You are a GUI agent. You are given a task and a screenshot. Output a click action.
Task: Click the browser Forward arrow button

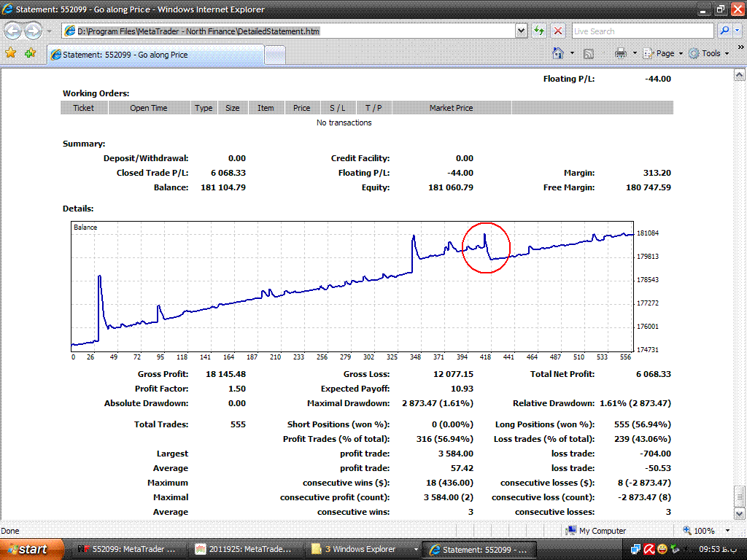[x=32, y=31]
